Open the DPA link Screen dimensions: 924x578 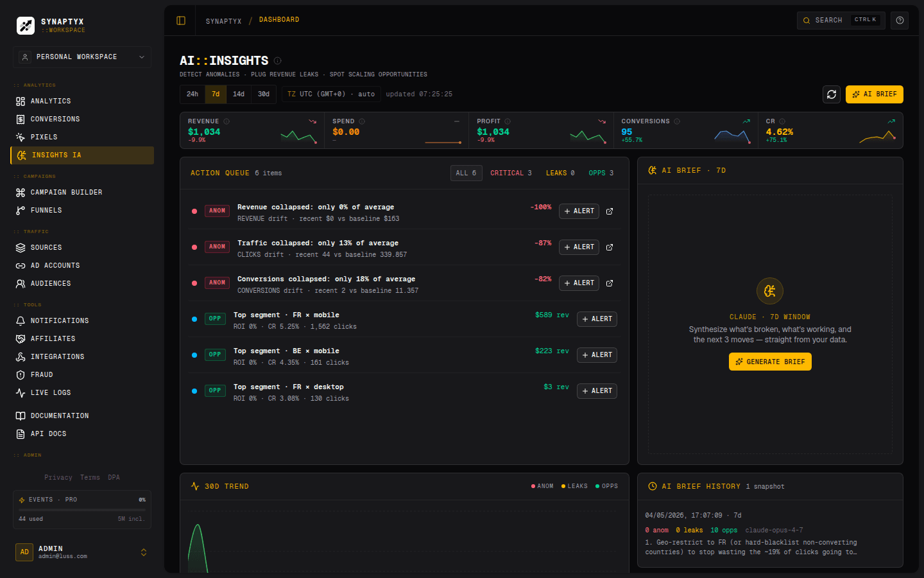(114, 478)
